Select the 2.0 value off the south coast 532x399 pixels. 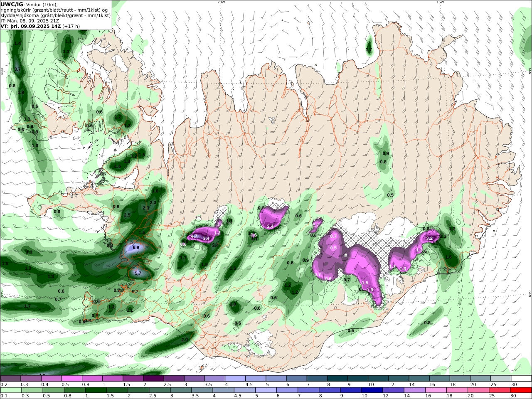tap(185, 340)
